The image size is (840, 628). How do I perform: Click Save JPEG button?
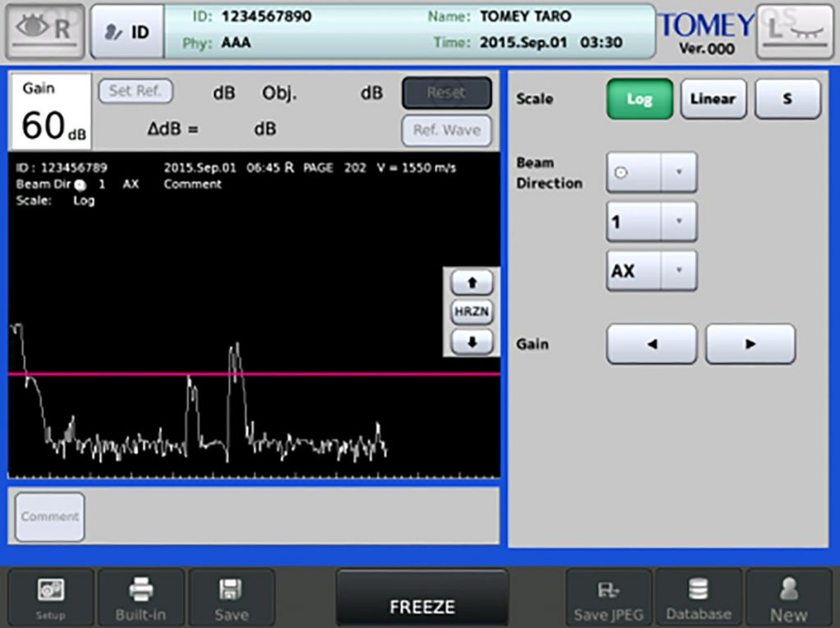(x=609, y=598)
